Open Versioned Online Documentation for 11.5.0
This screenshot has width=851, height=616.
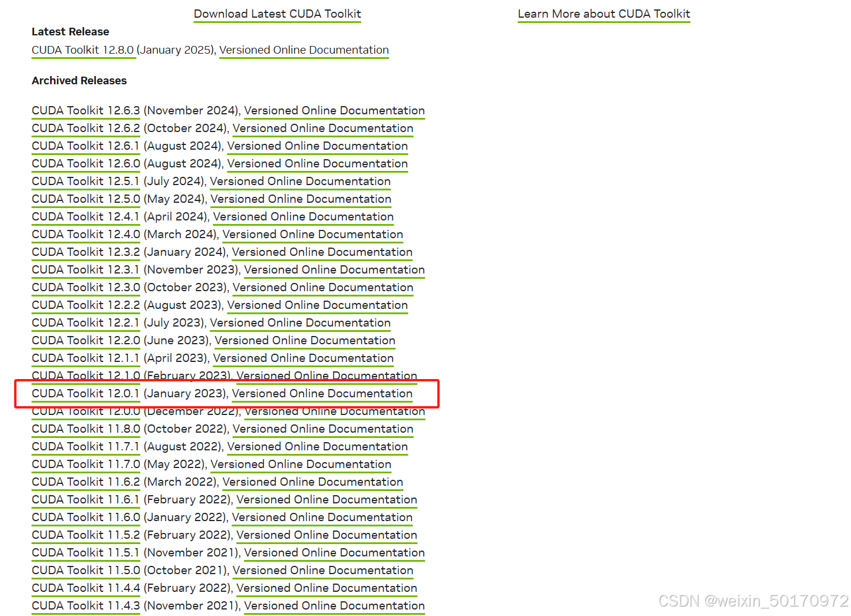click(323, 570)
